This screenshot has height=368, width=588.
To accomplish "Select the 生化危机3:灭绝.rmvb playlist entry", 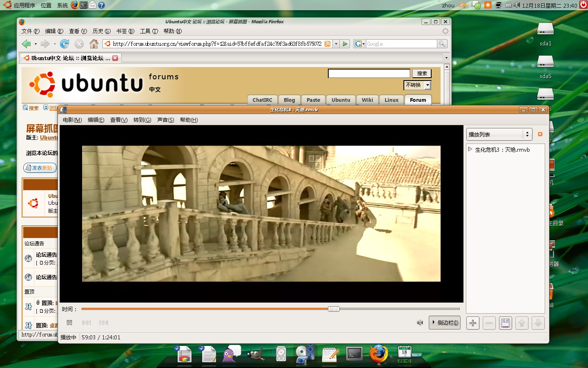I will coord(502,150).
